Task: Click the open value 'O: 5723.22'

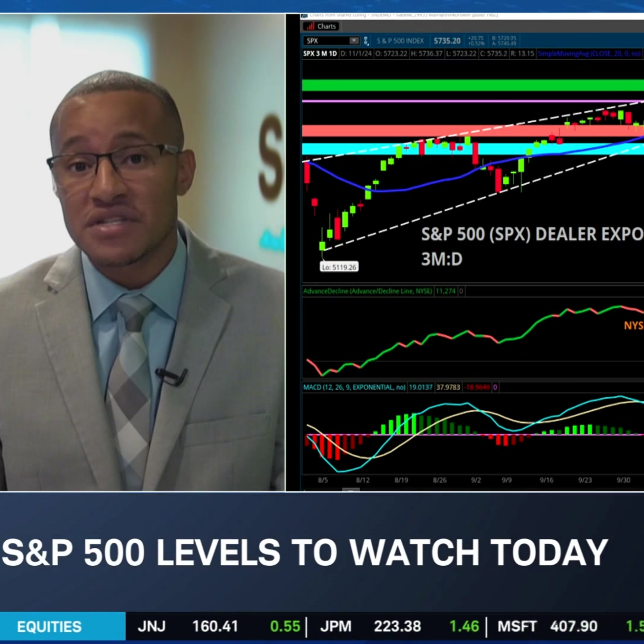Action: (391, 54)
